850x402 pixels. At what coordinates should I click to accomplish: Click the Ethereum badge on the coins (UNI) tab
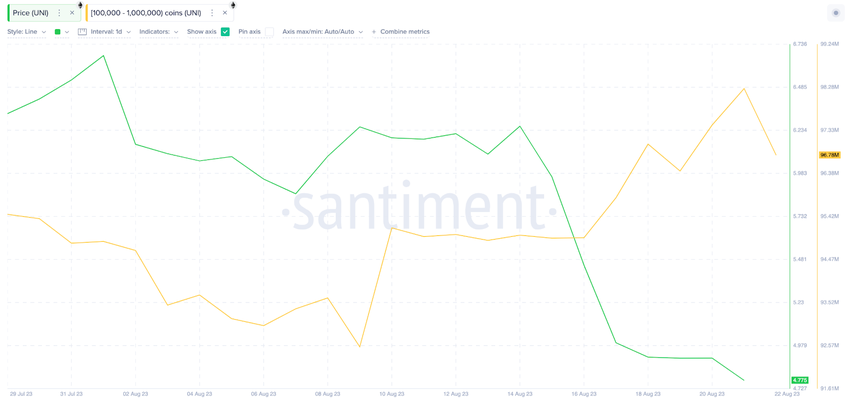click(233, 5)
